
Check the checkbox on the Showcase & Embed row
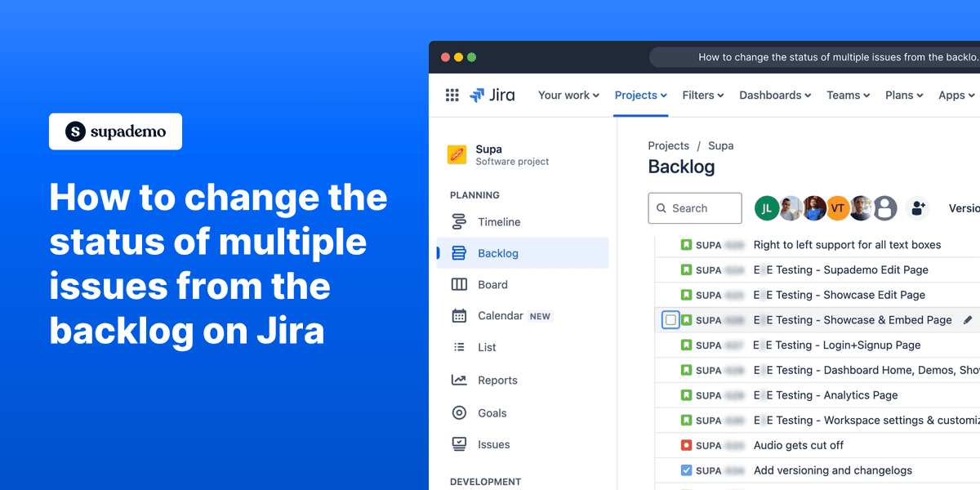(670, 319)
